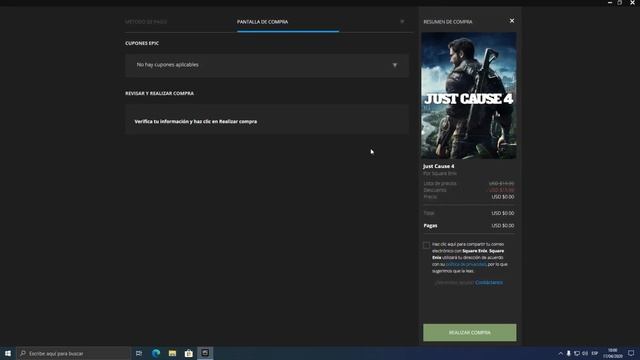Click the microphone tray icon
Screen dimensions: 640x360
(x=568, y=353)
